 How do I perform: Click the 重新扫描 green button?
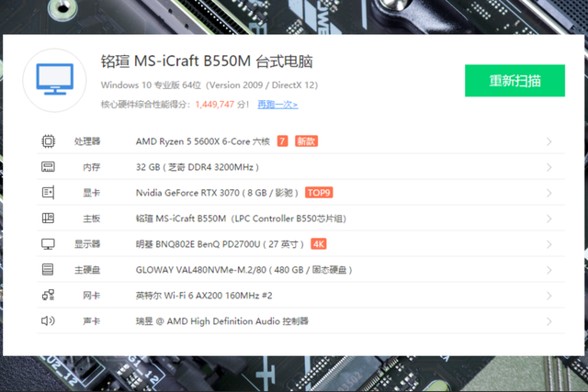pyautogui.click(x=514, y=81)
